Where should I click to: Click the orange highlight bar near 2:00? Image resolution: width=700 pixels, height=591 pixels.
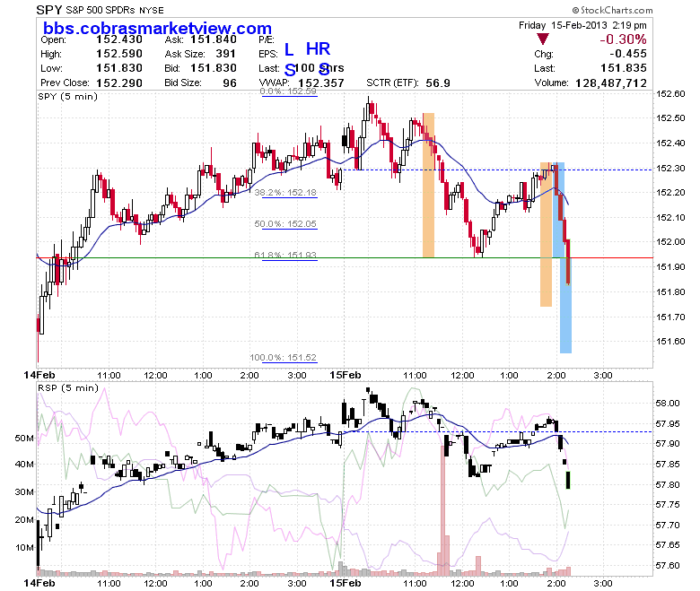click(546, 234)
